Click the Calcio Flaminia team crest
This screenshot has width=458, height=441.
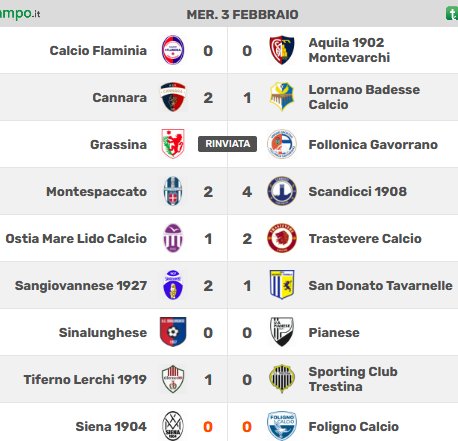(x=173, y=50)
